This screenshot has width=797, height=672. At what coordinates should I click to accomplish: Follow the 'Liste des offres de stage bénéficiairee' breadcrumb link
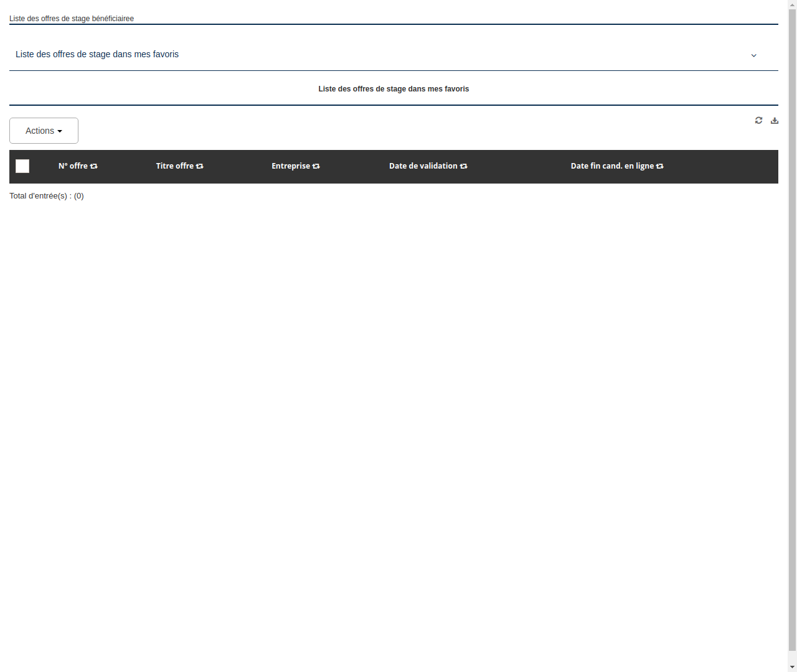(71, 19)
